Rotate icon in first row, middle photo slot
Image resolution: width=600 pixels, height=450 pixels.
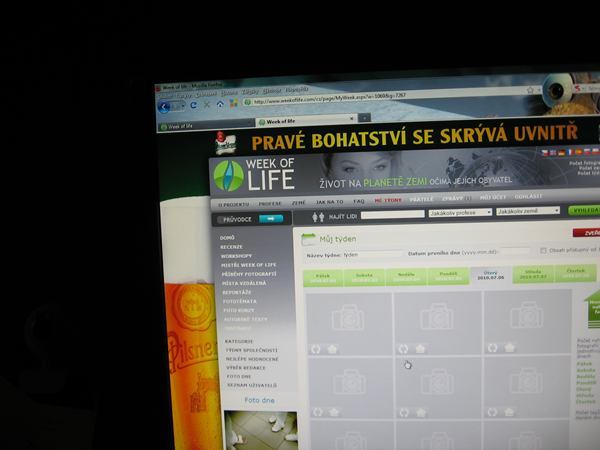click(403, 349)
